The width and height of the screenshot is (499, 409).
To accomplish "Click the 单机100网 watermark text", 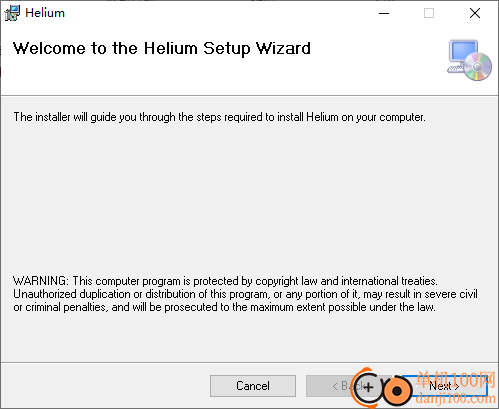I will pos(456,380).
